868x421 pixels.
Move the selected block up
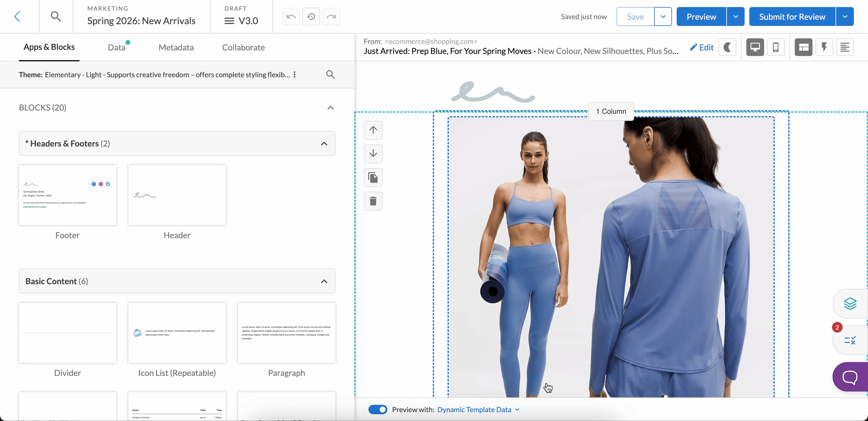(x=373, y=130)
